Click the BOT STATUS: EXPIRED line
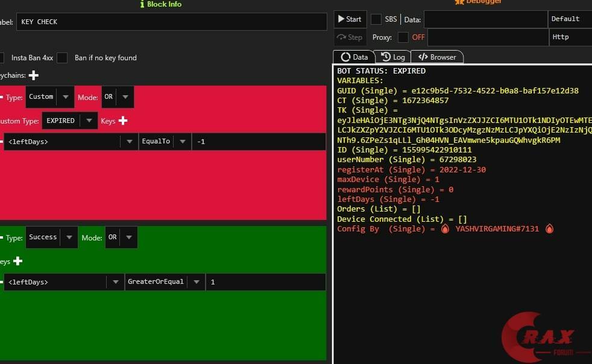The width and height of the screenshot is (592, 364). click(x=382, y=71)
